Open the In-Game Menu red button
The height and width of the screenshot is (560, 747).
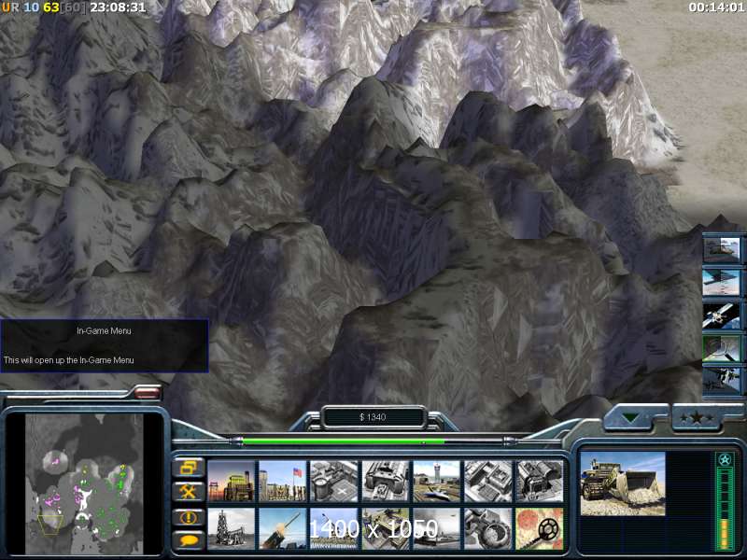pos(148,393)
